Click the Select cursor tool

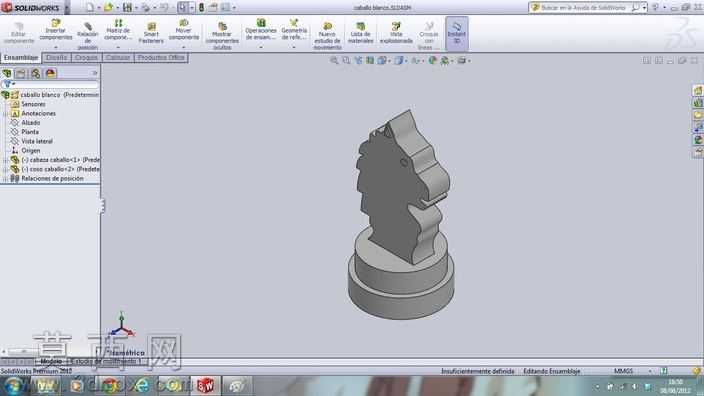tap(182, 8)
